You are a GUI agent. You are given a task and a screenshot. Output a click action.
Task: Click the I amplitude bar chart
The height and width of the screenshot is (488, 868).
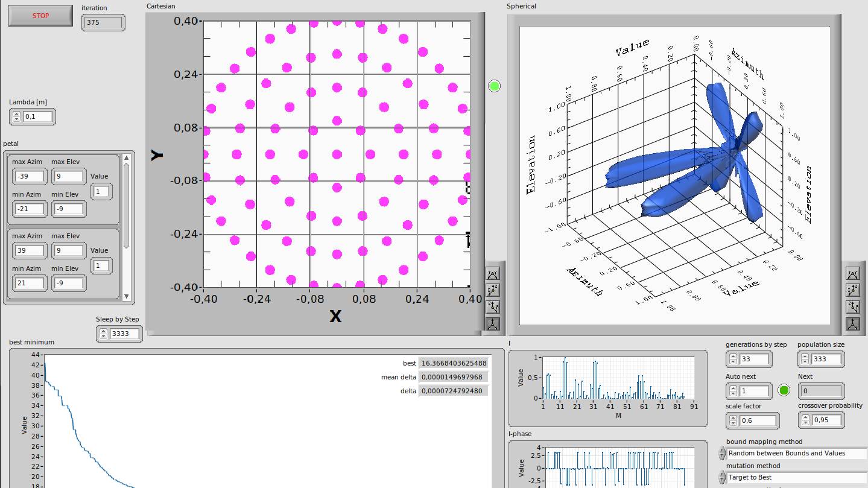618,378
